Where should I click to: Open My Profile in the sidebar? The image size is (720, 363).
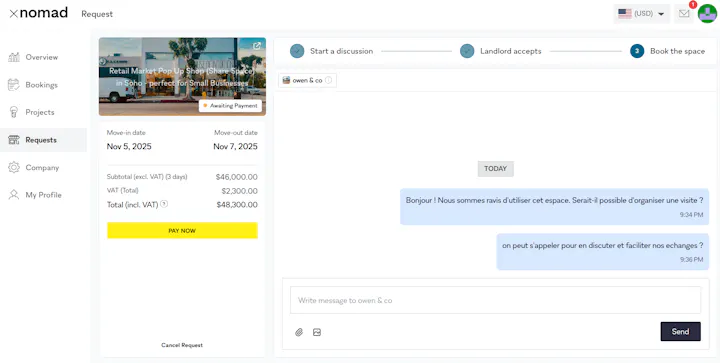pos(43,195)
